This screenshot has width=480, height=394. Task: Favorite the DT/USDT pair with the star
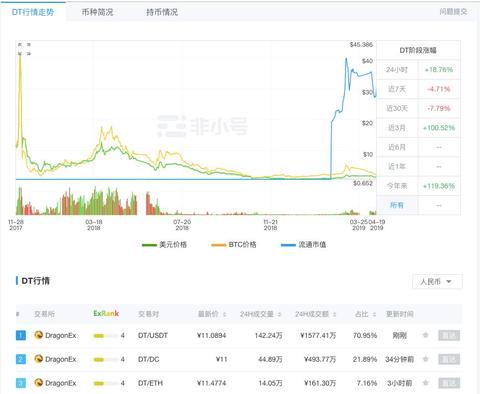point(425,335)
